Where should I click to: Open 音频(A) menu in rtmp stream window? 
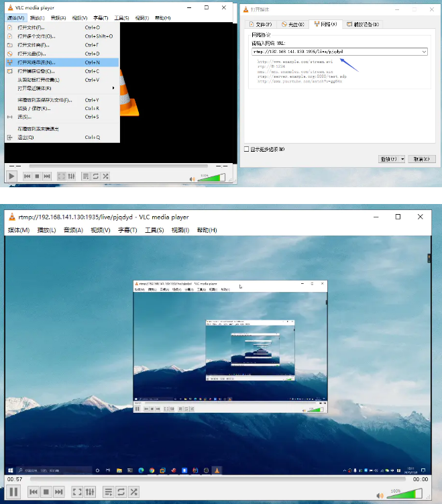[x=73, y=230]
